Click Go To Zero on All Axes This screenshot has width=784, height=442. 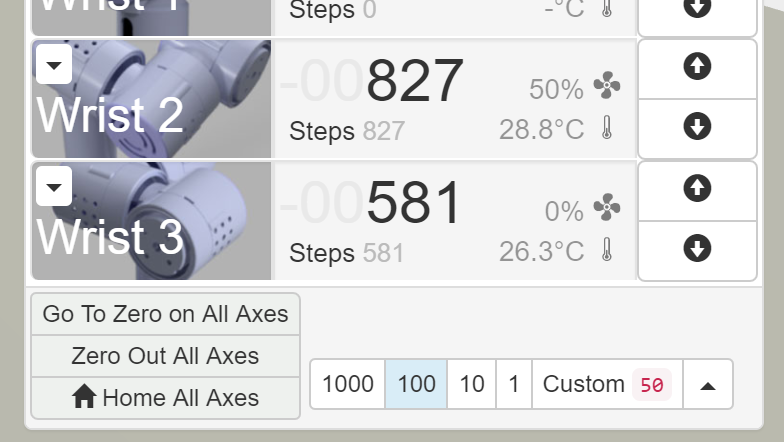166,314
